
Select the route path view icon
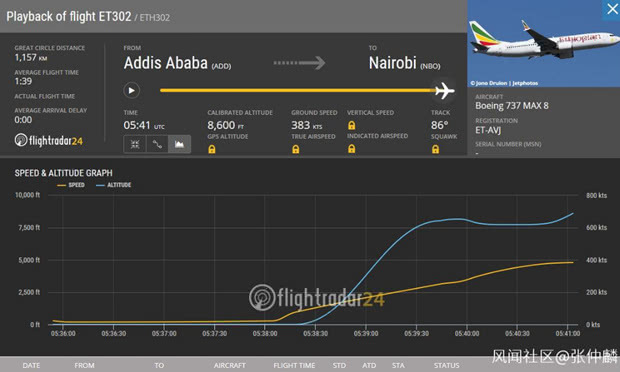click(157, 144)
